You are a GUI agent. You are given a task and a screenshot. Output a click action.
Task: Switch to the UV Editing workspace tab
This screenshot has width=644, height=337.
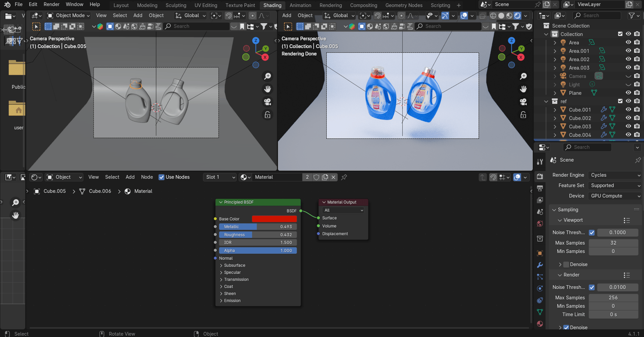click(206, 5)
